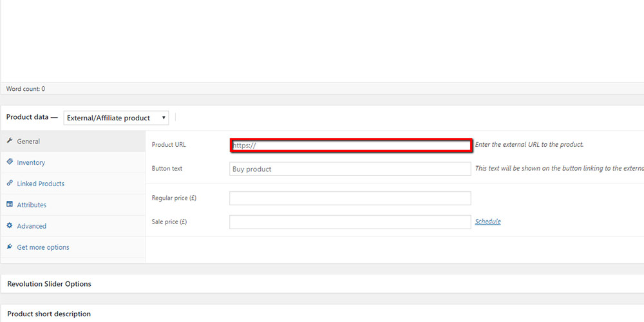Select the Attributes tab
This screenshot has height=322, width=644.
(73, 205)
